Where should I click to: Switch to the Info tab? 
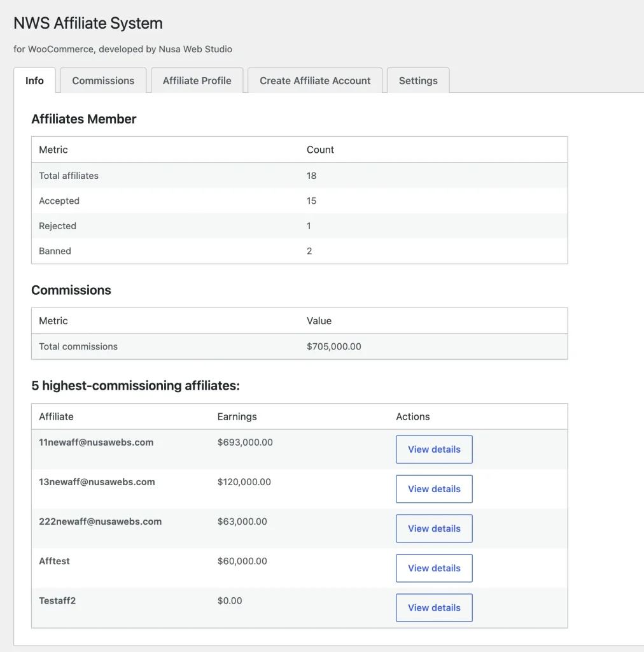click(34, 81)
